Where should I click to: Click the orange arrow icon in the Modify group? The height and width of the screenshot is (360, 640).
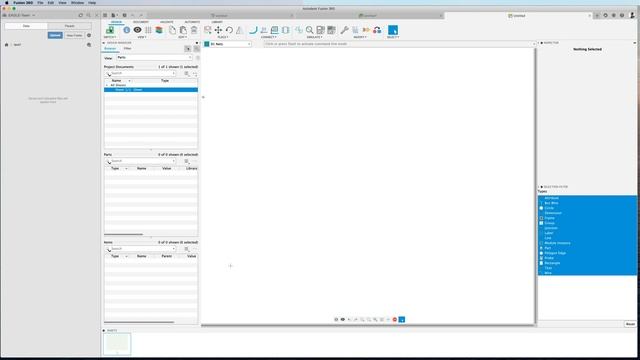366,30
